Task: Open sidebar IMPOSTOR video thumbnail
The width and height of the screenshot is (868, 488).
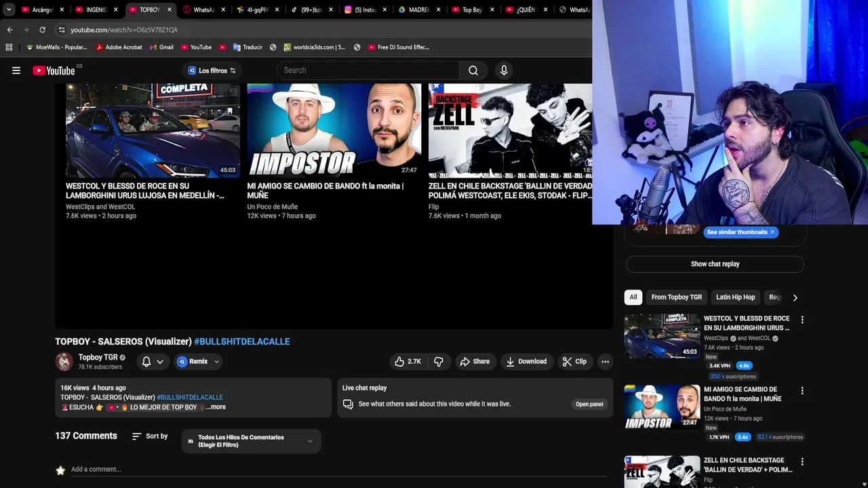Action: coord(662,407)
